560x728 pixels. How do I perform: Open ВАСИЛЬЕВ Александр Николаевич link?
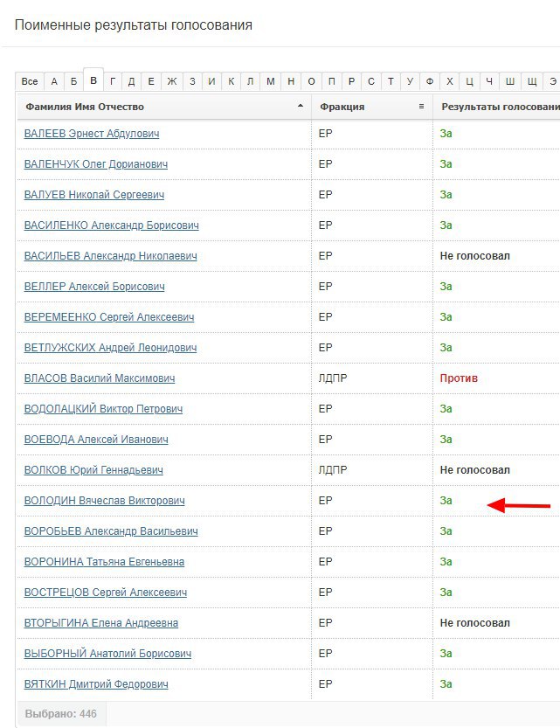click(x=110, y=256)
